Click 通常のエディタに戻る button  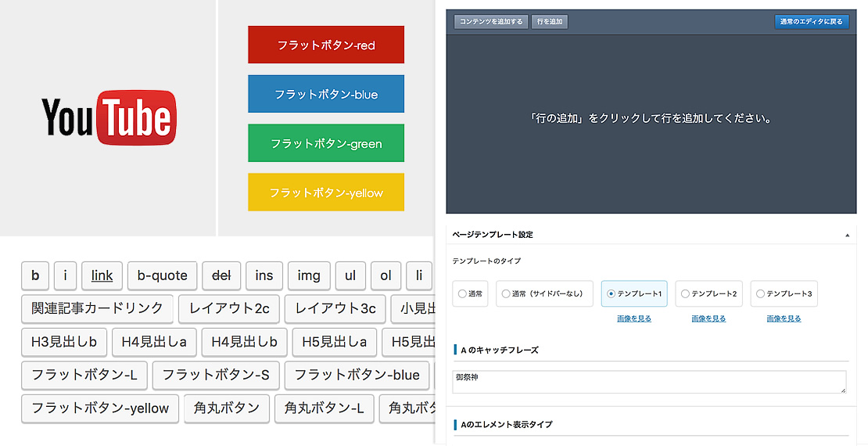click(x=812, y=22)
